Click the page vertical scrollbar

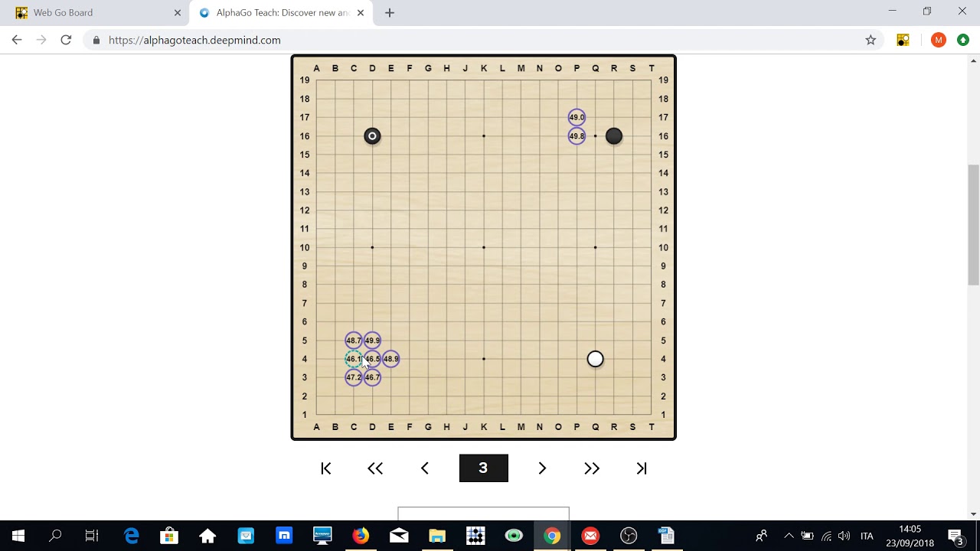tap(974, 226)
